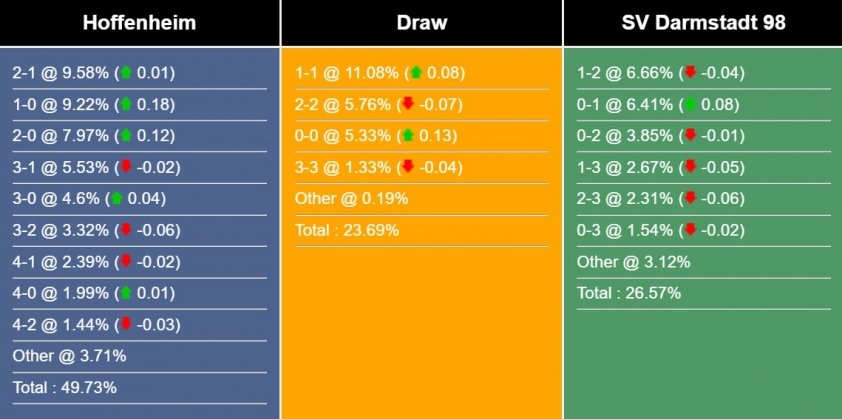Click the green arrow beside 0-1 Darmstadt score

pyautogui.click(x=689, y=104)
